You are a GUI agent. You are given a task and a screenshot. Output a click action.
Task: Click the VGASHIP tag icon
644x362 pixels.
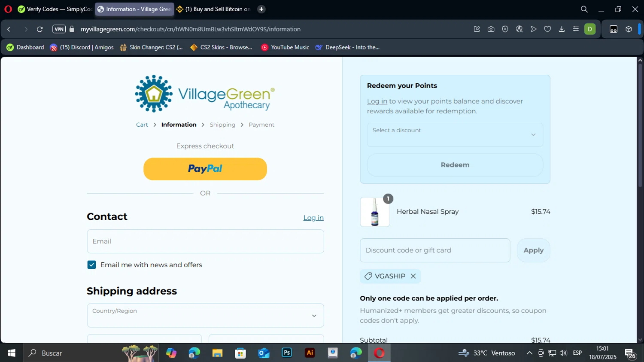[x=368, y=276]
